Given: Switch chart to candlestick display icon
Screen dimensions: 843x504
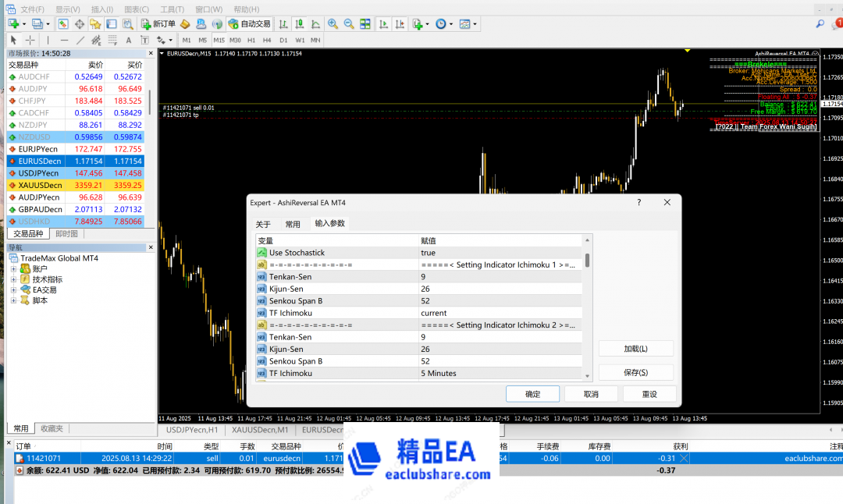Looking at the screenshot, I should click(x=298, y=24).
